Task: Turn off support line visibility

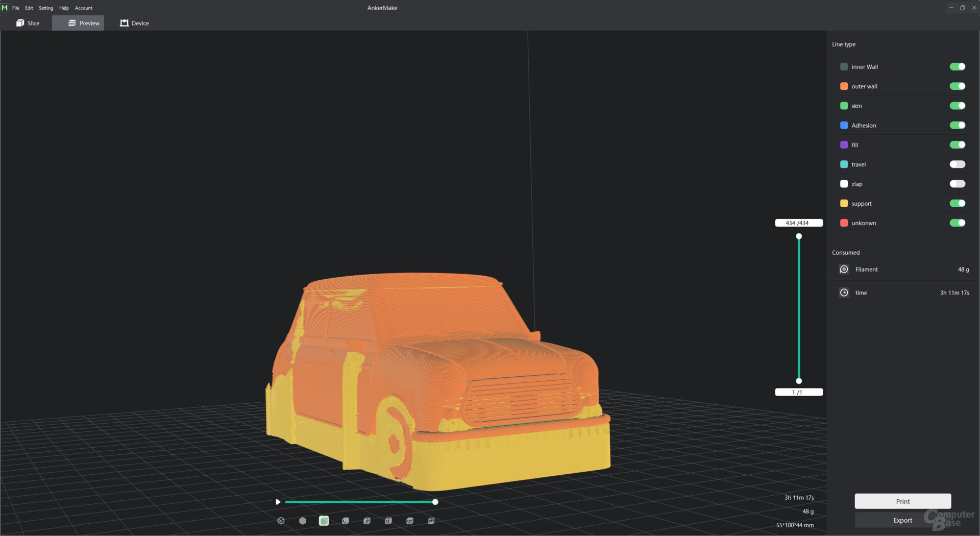Action: coord(957,203)
